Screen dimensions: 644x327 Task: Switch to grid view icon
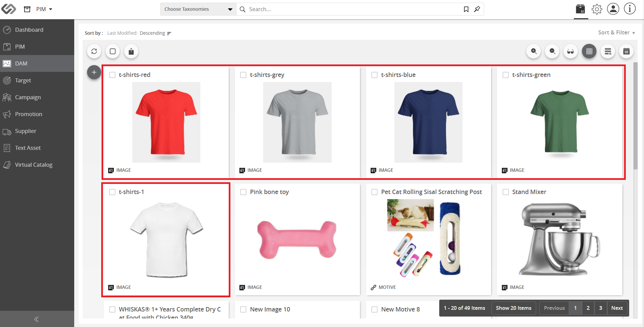[x=589, y=51]
